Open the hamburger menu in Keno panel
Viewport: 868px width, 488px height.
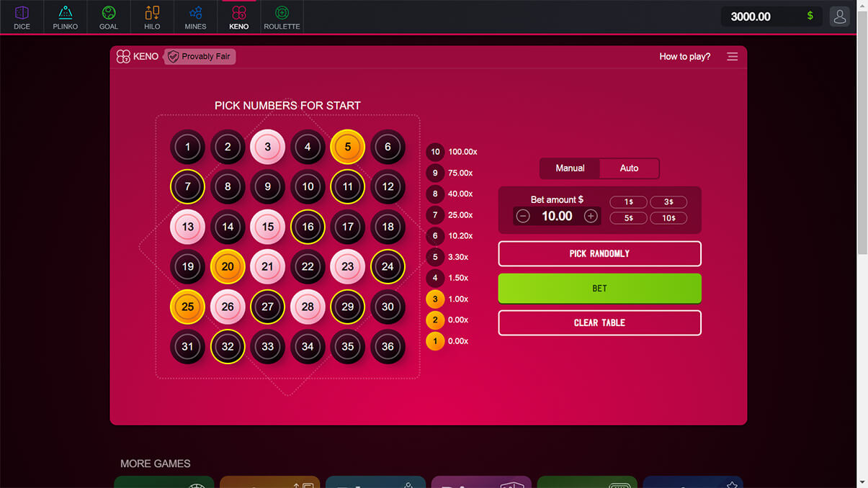click(x=732, y=56)
